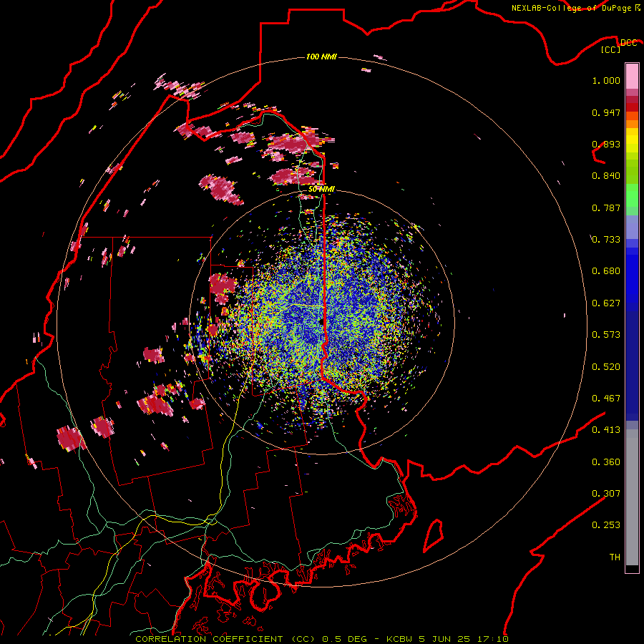Click the DCC [CC] legend header
Screen dimensions: 644x644
tap(619, 46)
